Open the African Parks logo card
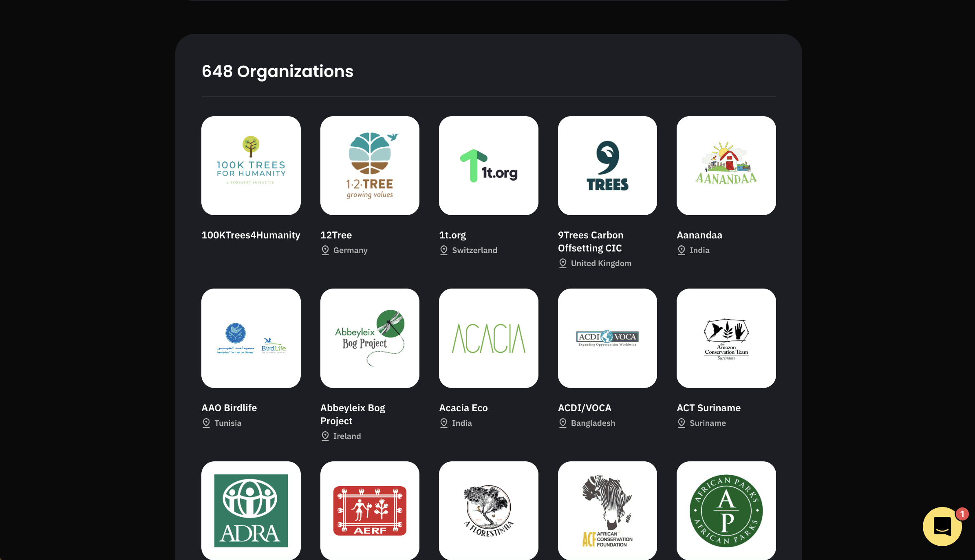Image resolution: width=975 pixels, height=560 pixels. click(x=726, y=511)
